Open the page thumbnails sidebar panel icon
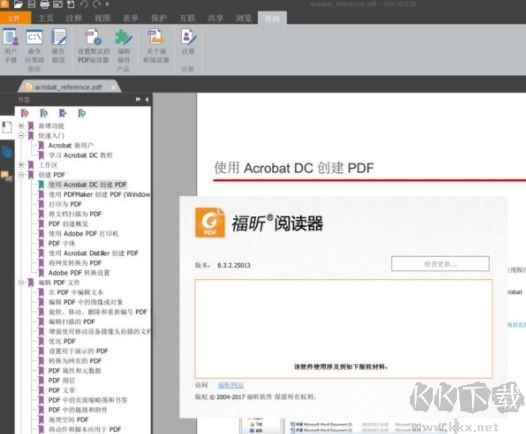 click(x=6, y=127)
